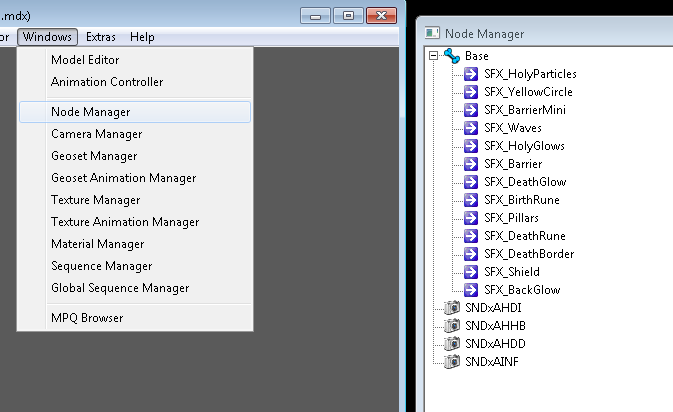Image resolution: width=673 pixels, height=412 pixels.
Task: Click the event icon beside SNDxAINF
Action: pyautogui.click(x=452, y=362)
